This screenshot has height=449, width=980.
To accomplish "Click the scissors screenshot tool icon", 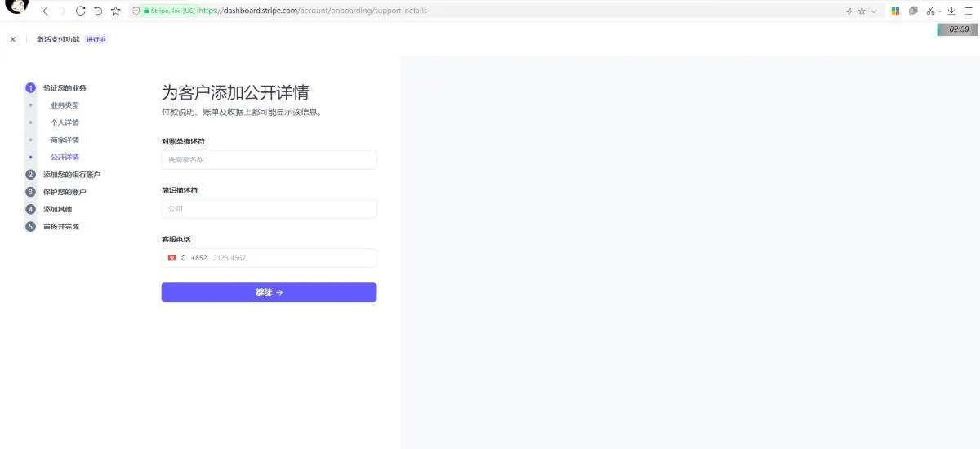I will (x=929, y=11).
